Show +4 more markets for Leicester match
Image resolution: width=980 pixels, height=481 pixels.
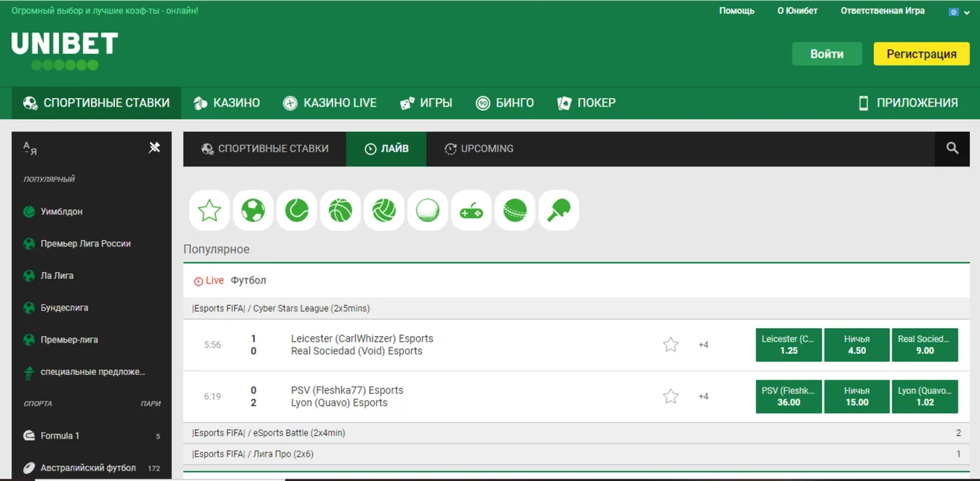pyautogui.click(x=703, y=345)
